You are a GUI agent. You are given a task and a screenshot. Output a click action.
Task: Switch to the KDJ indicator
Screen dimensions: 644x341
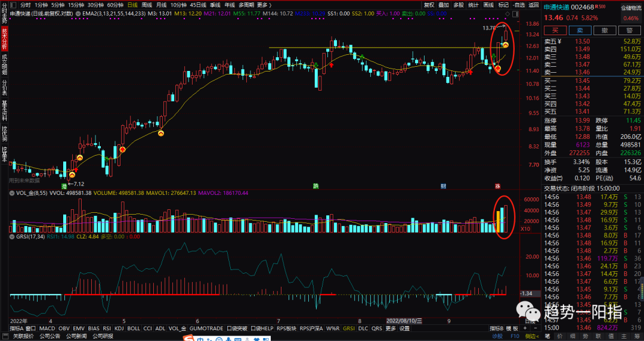point(119,328)
